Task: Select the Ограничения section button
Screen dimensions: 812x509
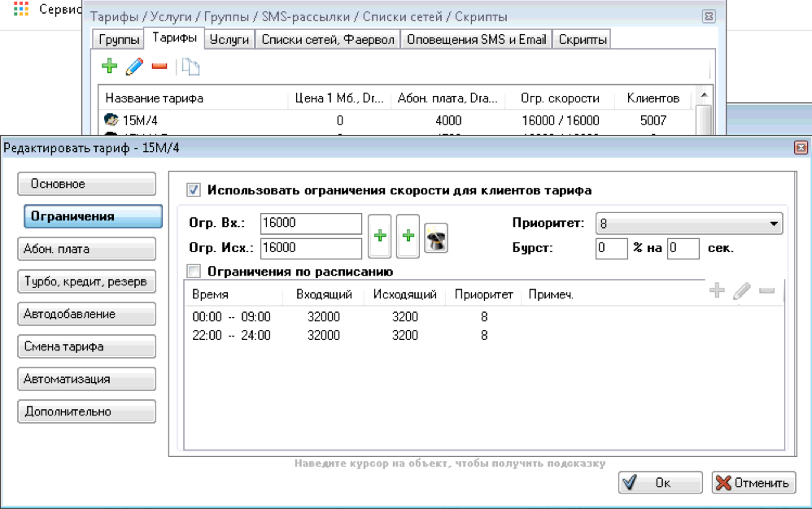Action: pos(93,216)
